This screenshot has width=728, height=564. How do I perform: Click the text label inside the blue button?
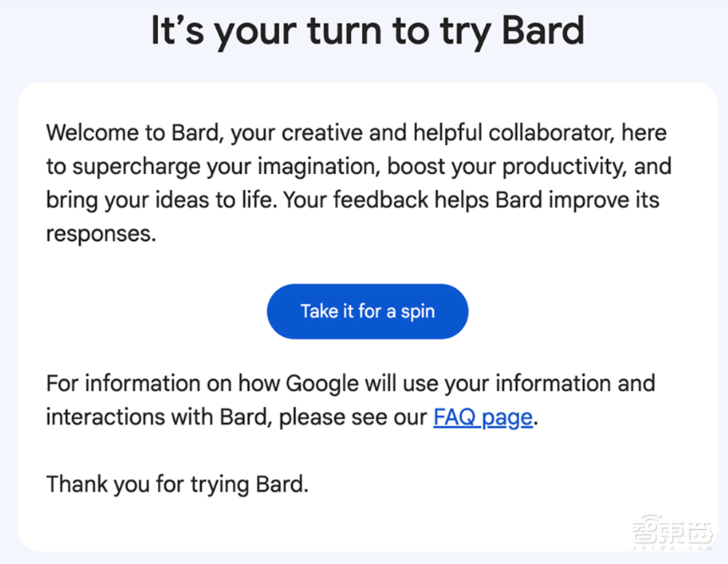tap(368, 311)
